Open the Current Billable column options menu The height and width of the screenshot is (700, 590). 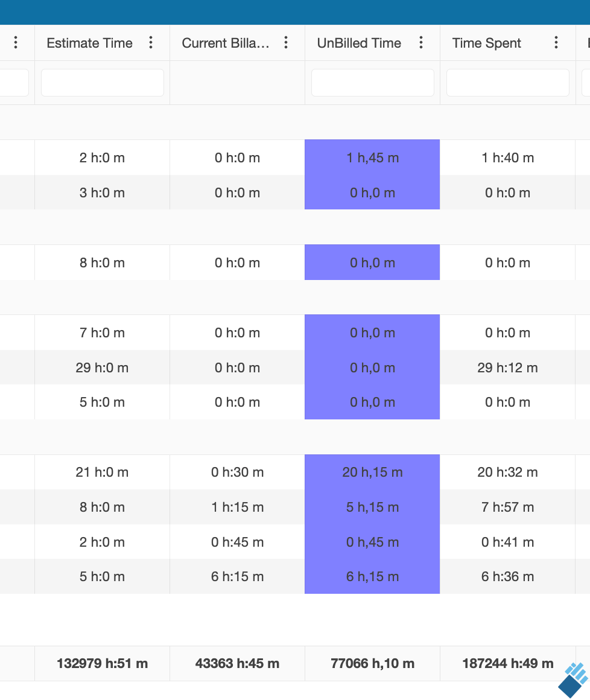tap(286, 42)
